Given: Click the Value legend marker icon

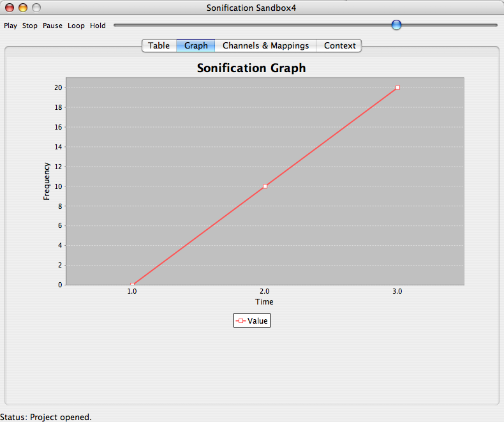Looking at the screenshot, I should (x=241, y=321).
